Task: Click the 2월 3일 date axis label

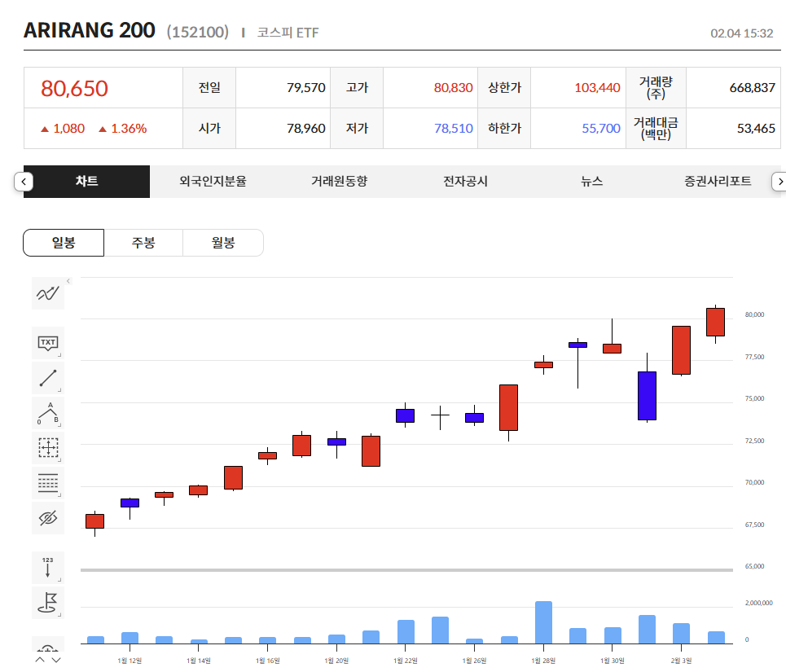Action: click(x=681, y=661)
